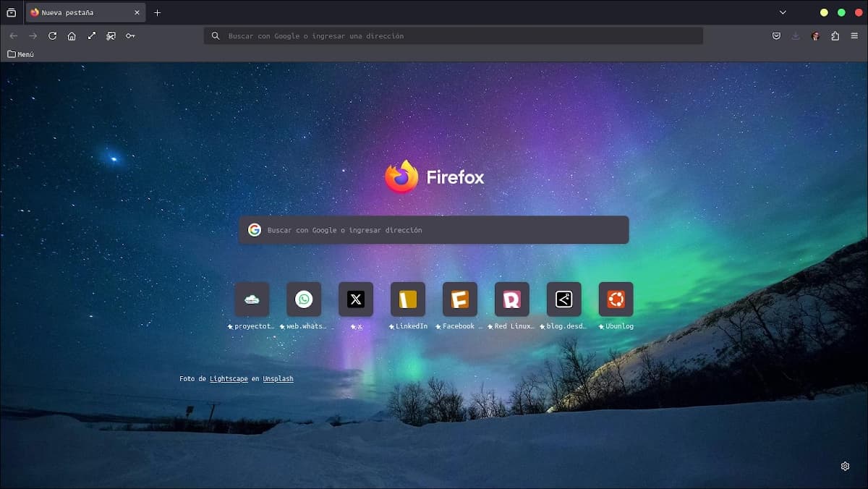868x489 pixels.
Task: Save page to Pocket icon
Action: [776, 36]
